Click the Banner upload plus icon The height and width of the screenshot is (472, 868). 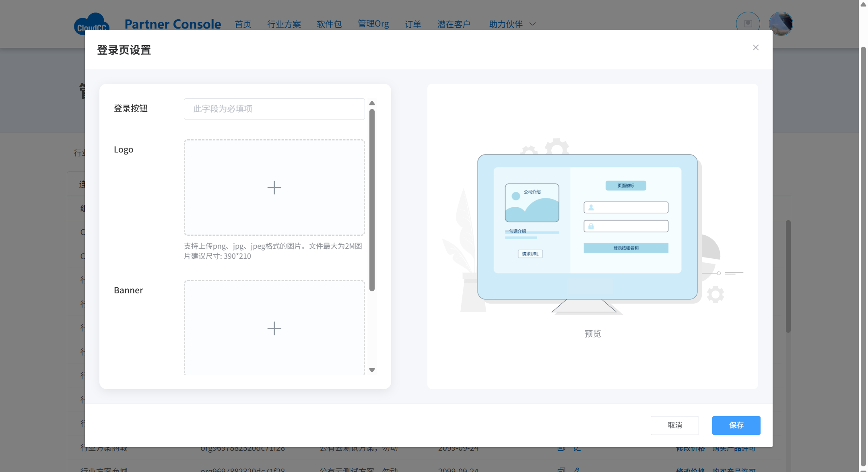coord(274,328)
